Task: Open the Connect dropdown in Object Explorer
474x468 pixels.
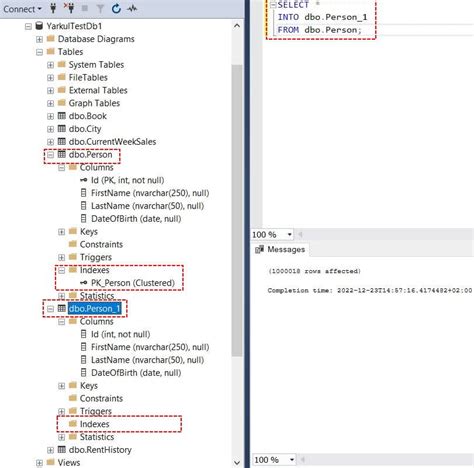Action: [x=22, y=9]
